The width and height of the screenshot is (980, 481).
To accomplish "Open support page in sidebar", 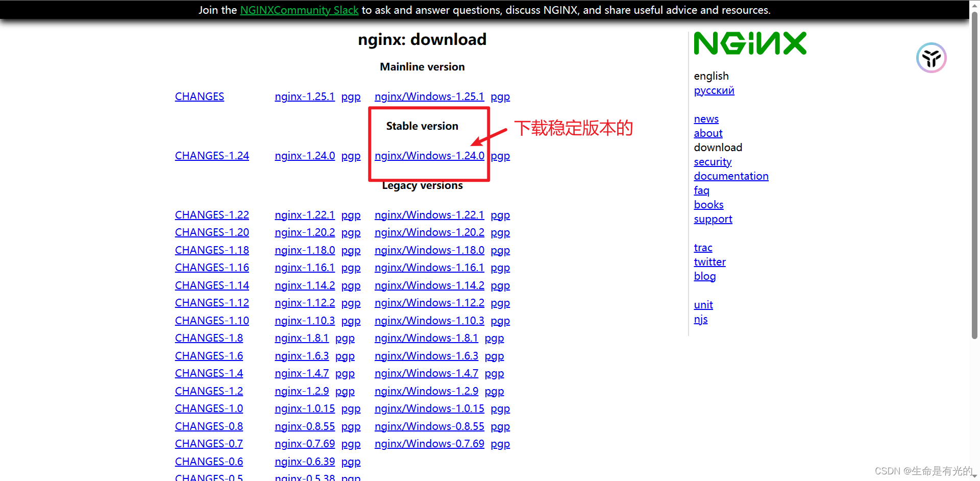I will pos(713,219).
